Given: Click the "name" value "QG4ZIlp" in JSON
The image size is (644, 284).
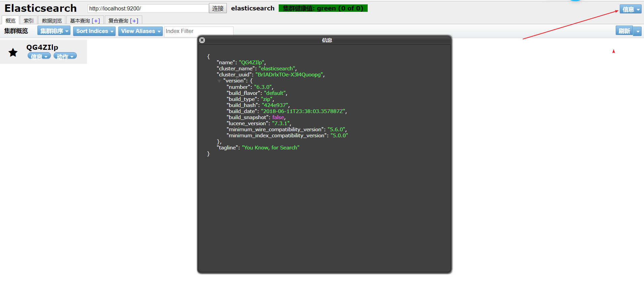Looking at the screenshot, I should point(252,63).
